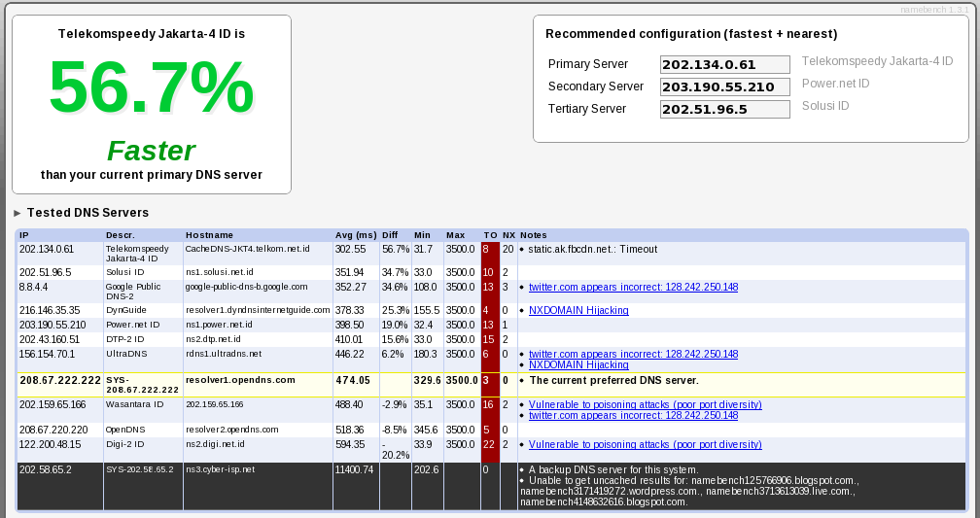Click the namebench 1.3.1 version label
Screen dimensions: 980x518
point(934,10)
